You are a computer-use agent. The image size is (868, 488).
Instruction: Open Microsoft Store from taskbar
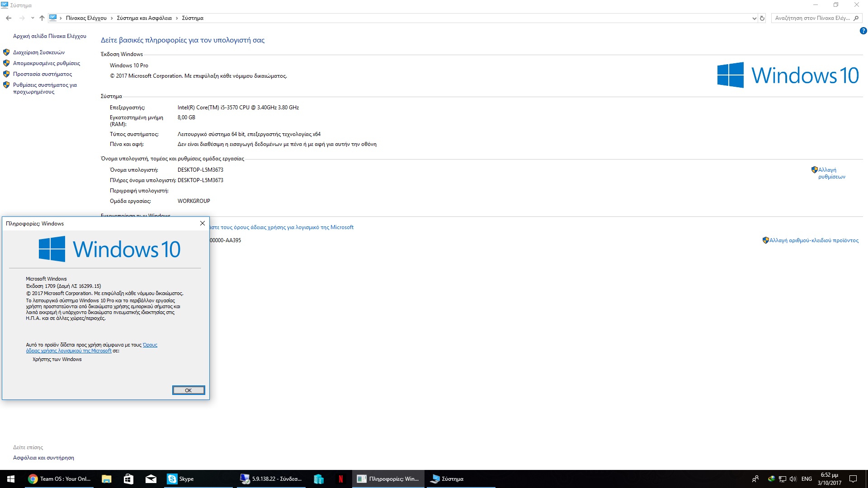(x=129, y=479)
